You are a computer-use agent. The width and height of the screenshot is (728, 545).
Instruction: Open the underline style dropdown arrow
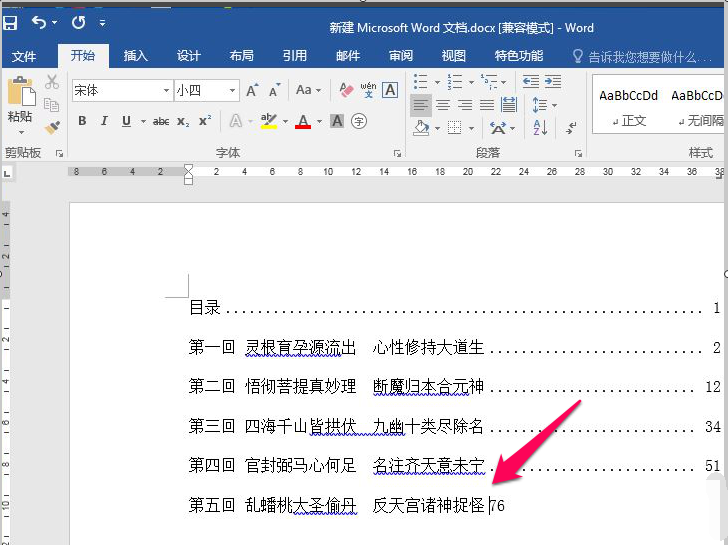coord(143,122)
